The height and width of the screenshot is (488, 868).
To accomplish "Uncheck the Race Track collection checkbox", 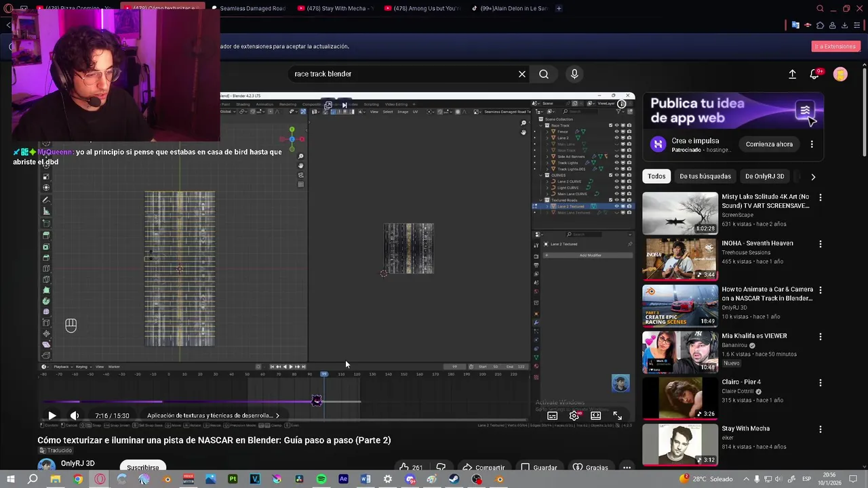I will click(x=610, y=125).
